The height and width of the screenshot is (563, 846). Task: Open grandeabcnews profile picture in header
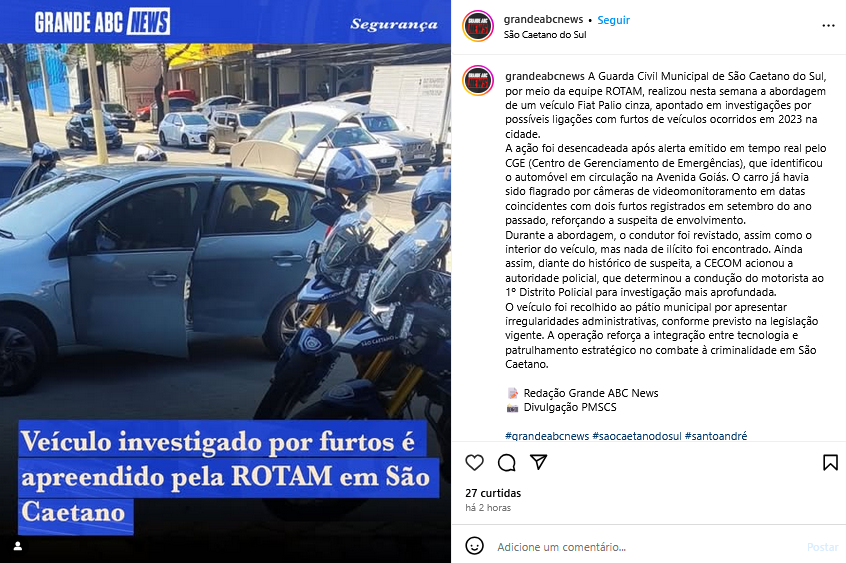point(478,26)
